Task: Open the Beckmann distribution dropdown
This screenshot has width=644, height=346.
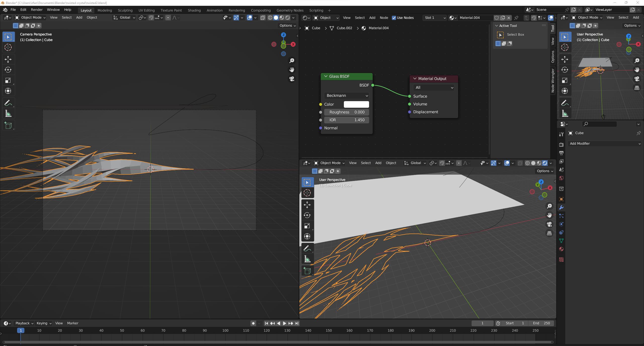Action: pos(347,96)
